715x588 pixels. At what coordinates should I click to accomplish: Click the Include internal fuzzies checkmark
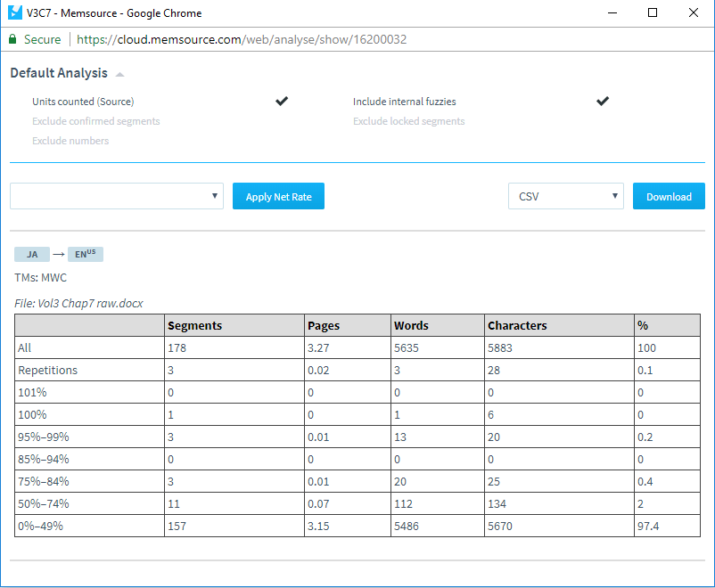pyautogui.click(x=603, y=102)
